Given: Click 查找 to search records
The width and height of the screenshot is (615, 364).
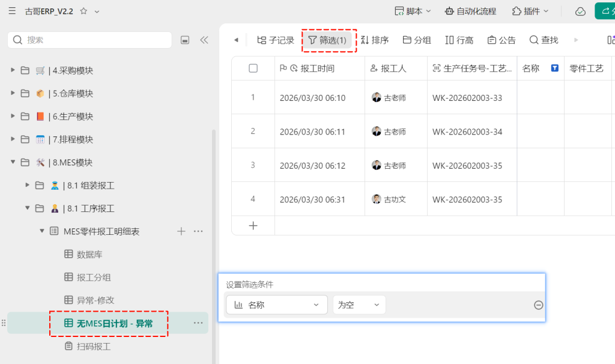Looking at the screenshot, I should pyautogui.click(x=544, y=40).
